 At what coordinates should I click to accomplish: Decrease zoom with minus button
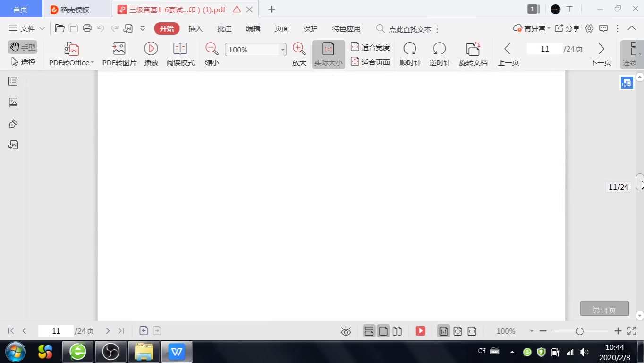click(543, 331)
